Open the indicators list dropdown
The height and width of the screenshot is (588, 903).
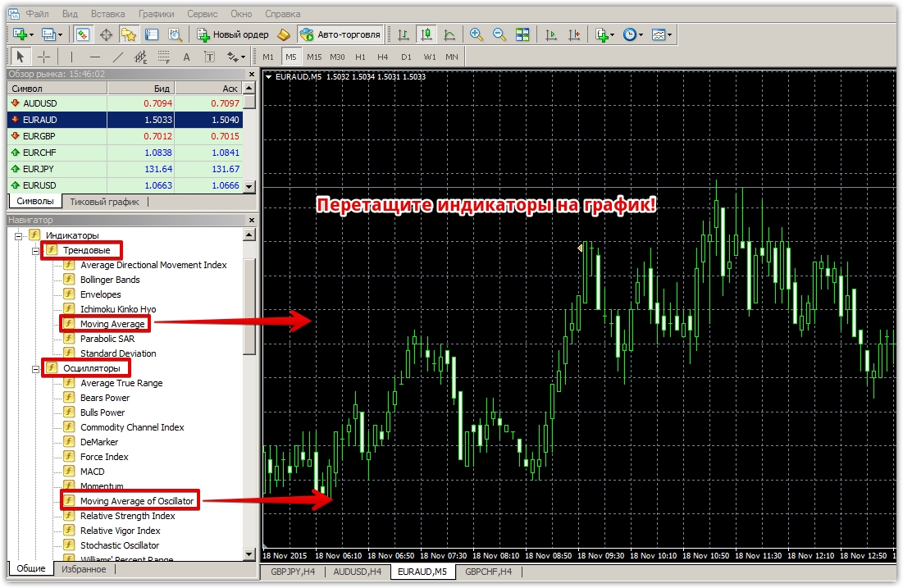click(x=604, y=34)
